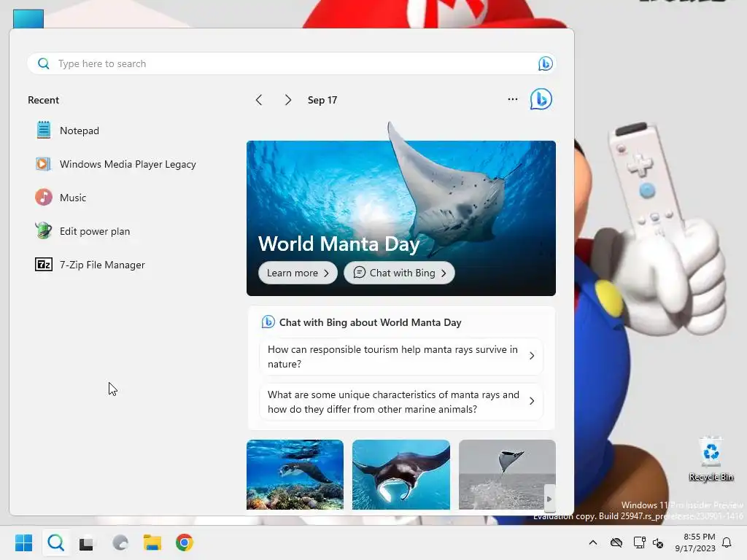The image size is (747, 560).
Task: Open Notepad from the Recent list
Action: tap(68, 131)
